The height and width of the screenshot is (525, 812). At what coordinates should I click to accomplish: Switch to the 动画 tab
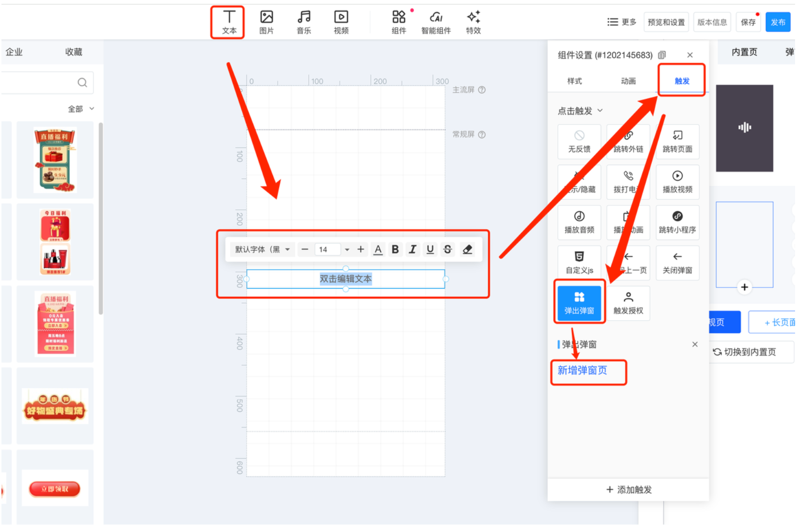pyautogui.click(x=628, y=81)
